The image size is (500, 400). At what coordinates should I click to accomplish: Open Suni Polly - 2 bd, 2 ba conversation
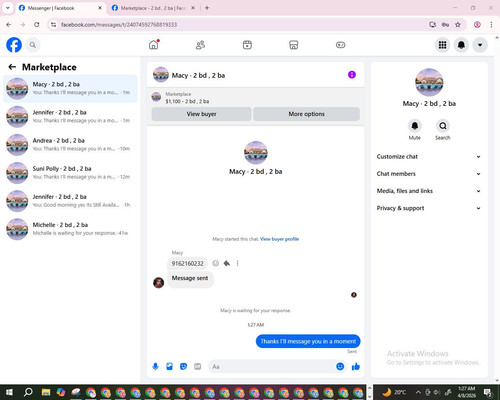click(x=70, y=173)
